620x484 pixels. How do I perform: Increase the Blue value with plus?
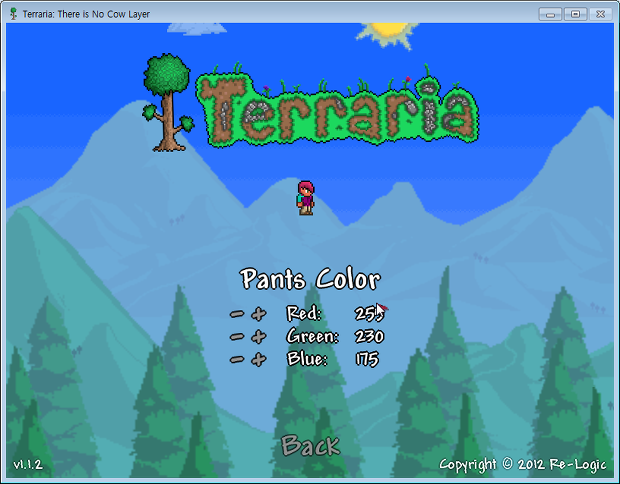[x=259, y=359]
